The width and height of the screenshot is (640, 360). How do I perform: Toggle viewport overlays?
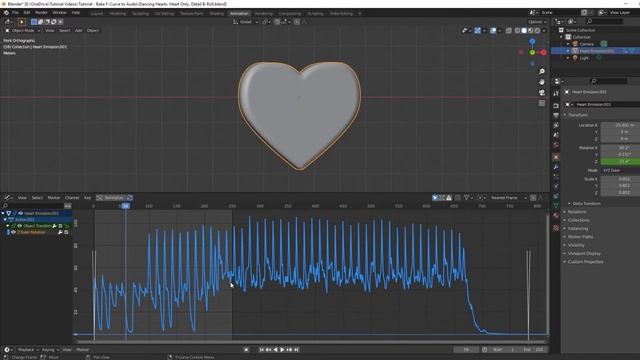pos(493,31)
